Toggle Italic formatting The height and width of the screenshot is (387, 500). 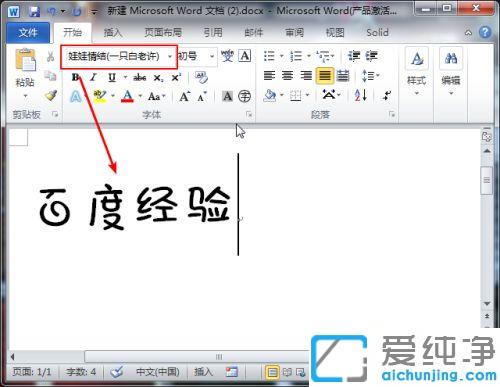coord(93,78)
